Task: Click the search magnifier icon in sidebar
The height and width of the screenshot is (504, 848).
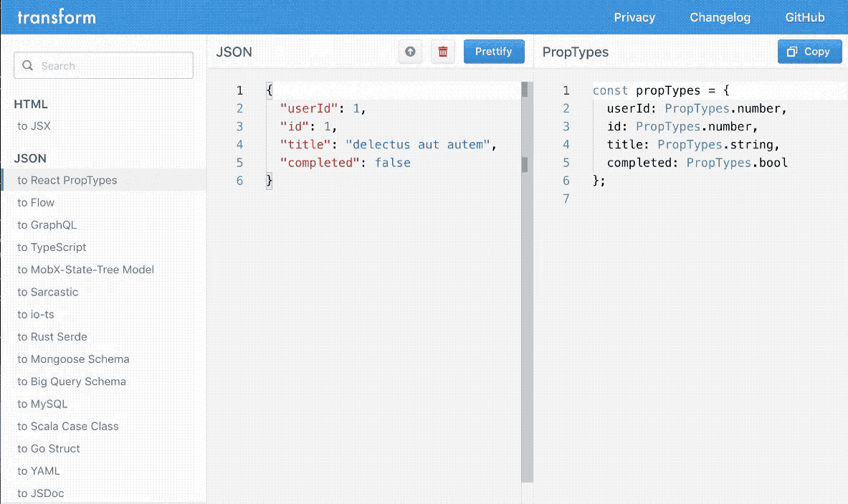Action: click(27, 65)
